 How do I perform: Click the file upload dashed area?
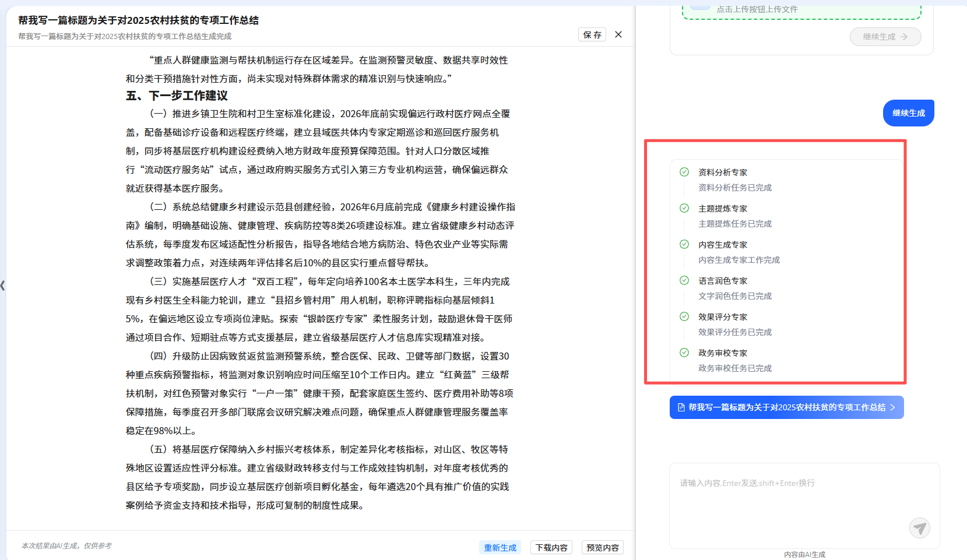(801, 10)
